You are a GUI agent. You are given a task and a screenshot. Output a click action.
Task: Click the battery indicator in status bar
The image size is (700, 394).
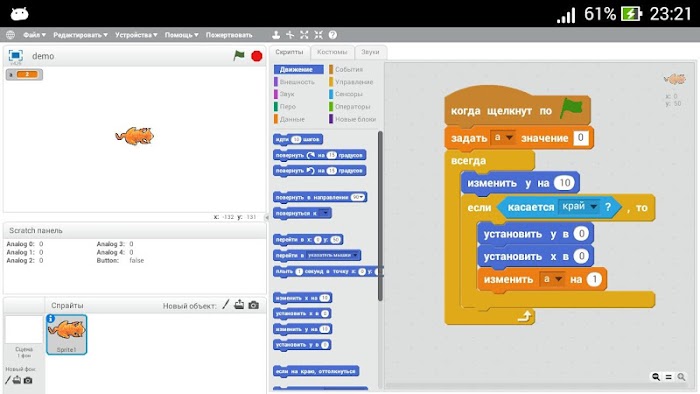631,14
